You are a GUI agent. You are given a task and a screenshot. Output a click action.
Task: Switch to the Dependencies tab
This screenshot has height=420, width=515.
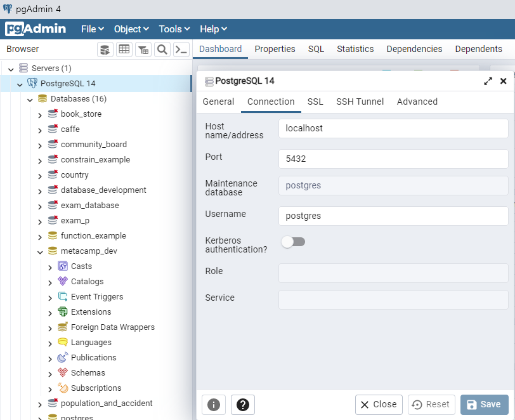(x=414, y=49)
